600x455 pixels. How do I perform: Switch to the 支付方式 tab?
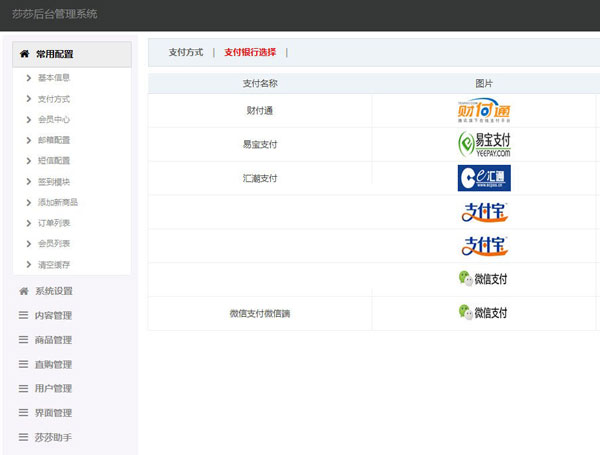(186, 52)
